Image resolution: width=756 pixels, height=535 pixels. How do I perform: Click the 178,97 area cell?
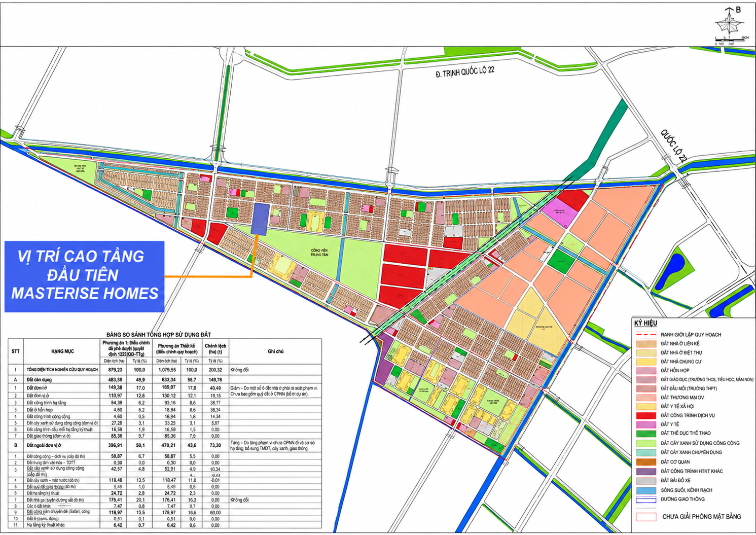(167, 512)
